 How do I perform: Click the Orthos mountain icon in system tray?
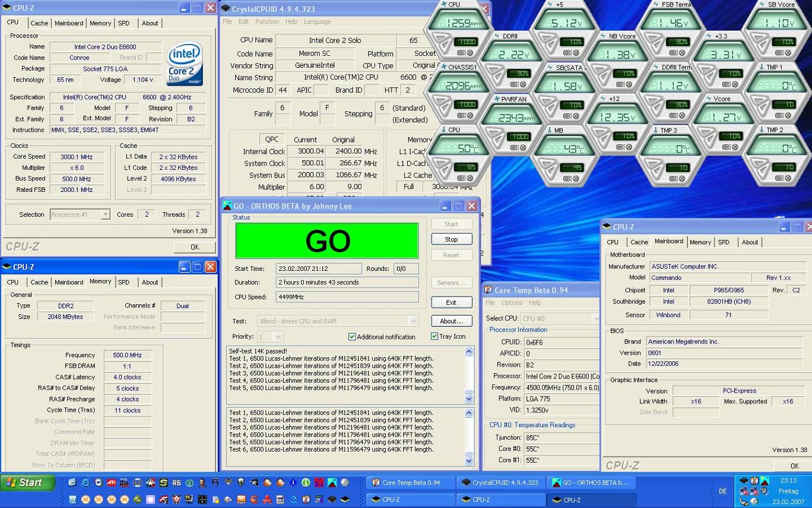pyautogui.click(x=764, y=480)
